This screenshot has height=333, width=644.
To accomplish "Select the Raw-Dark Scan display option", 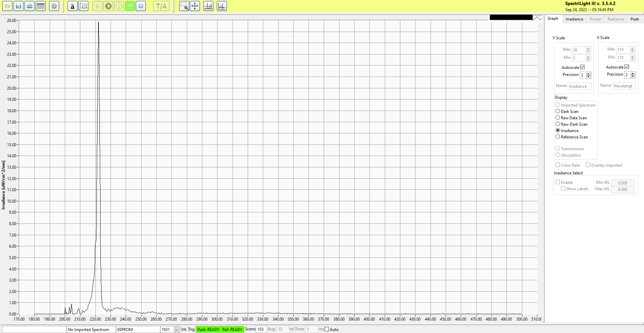I will point(558,124).
